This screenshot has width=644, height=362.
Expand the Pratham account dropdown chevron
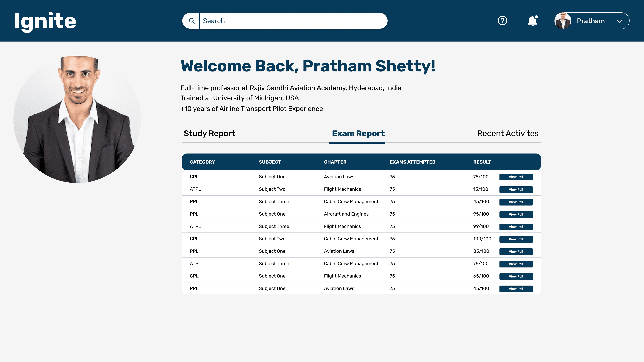click(x=619, y=21)
